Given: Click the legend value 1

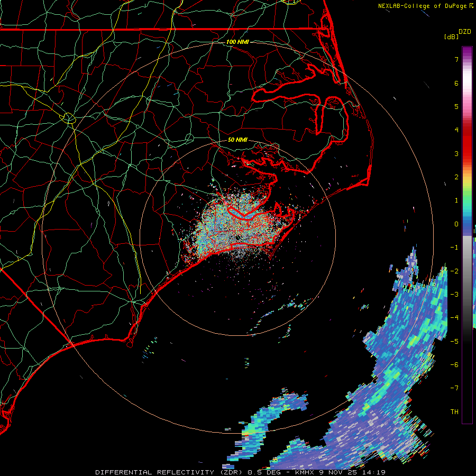Looking at the screenshot, I should point(456,200).
